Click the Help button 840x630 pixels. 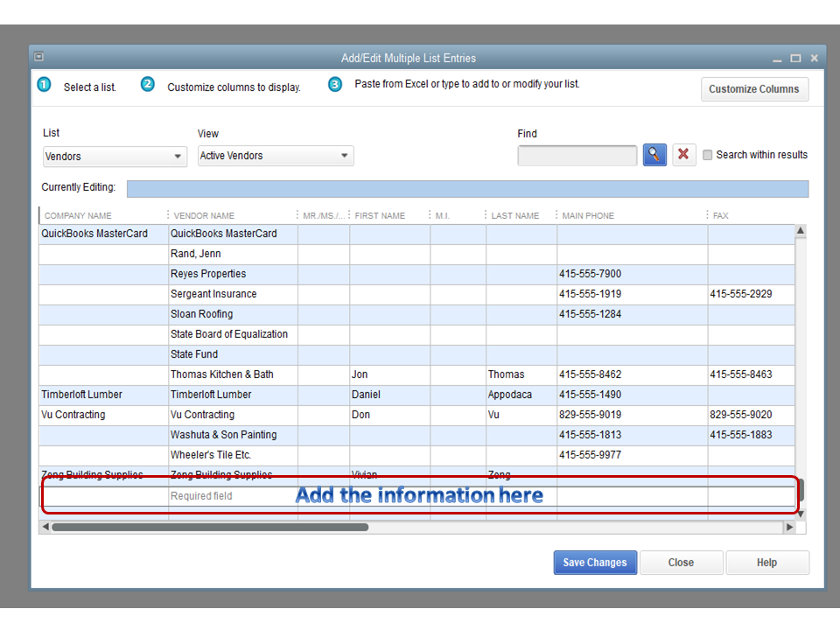[x=766, y=563]
